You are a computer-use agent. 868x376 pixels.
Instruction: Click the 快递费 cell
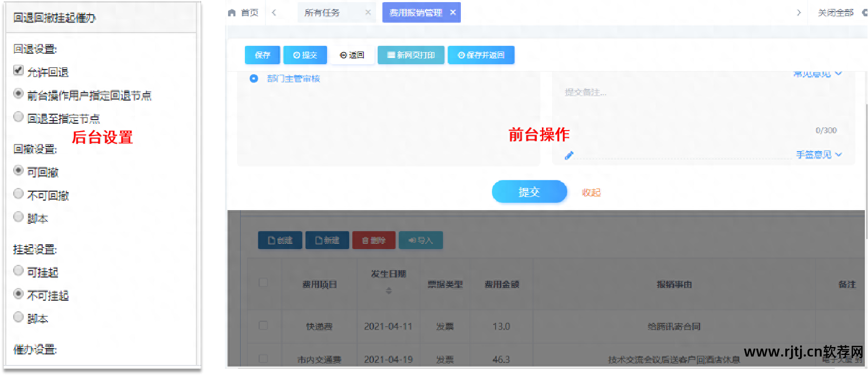pyautogui.click(x=319, y=326)
